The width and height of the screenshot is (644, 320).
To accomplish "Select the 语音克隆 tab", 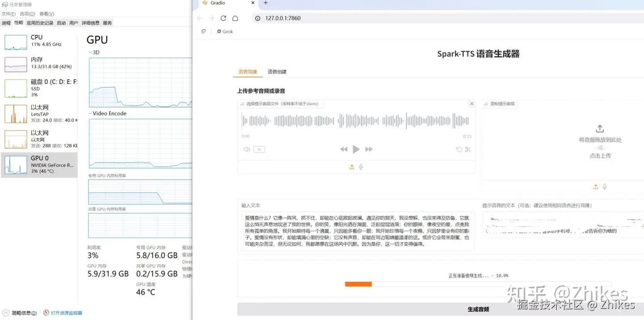I will [248, 72].
